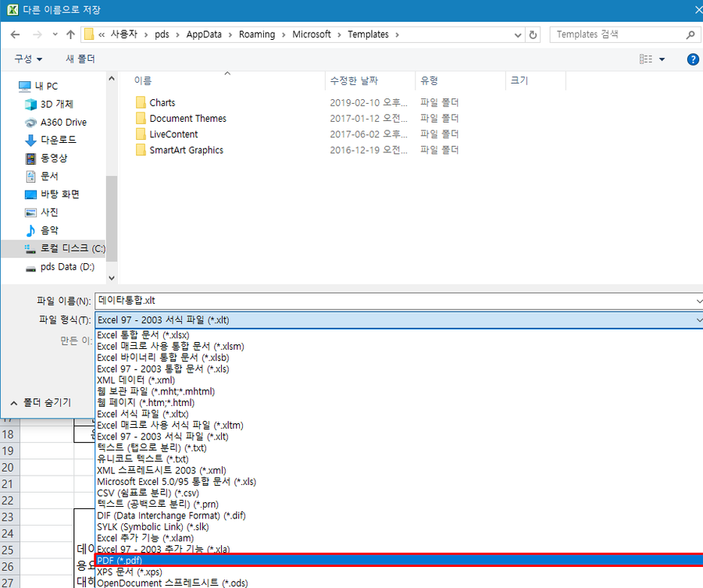This screenshot has height=588, width=703.
Task: Go back with the left arrow button
Action: (15, 34)
